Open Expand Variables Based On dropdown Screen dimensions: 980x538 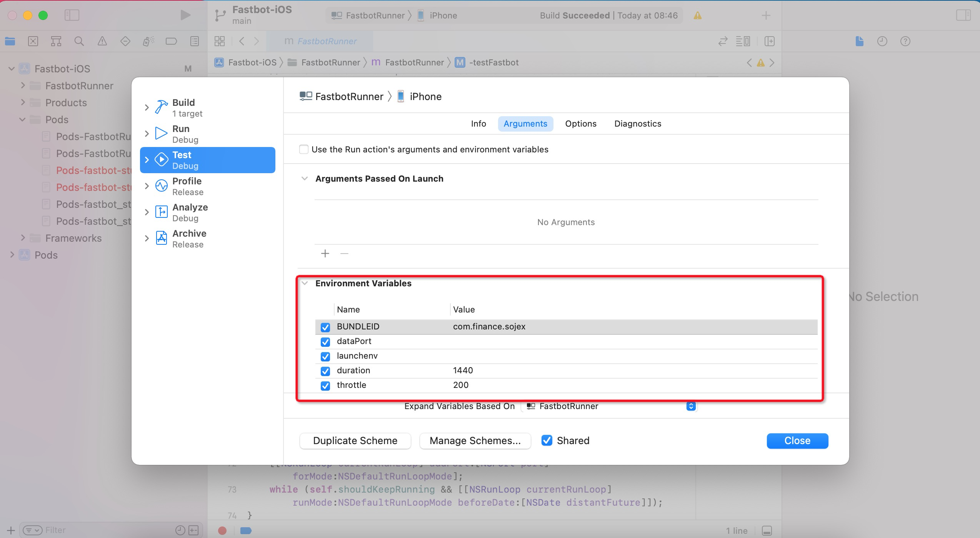pyautogui.click(x=691, y=406)
